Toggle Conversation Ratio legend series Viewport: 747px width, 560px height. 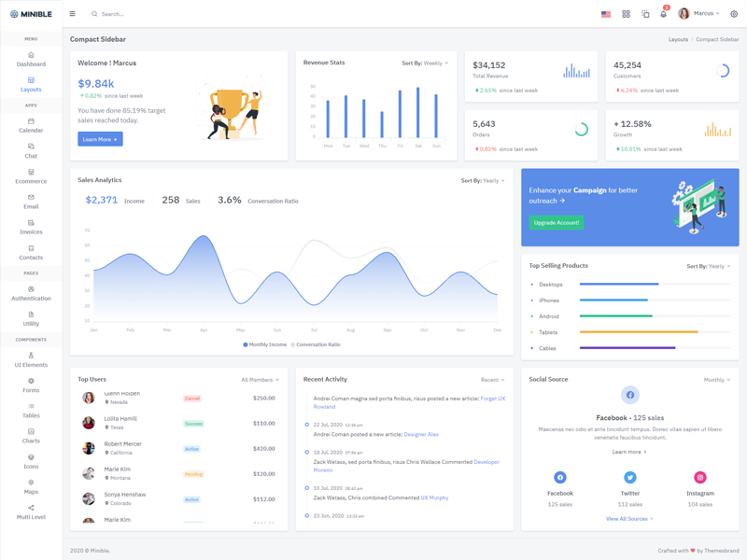click(316, 344)
